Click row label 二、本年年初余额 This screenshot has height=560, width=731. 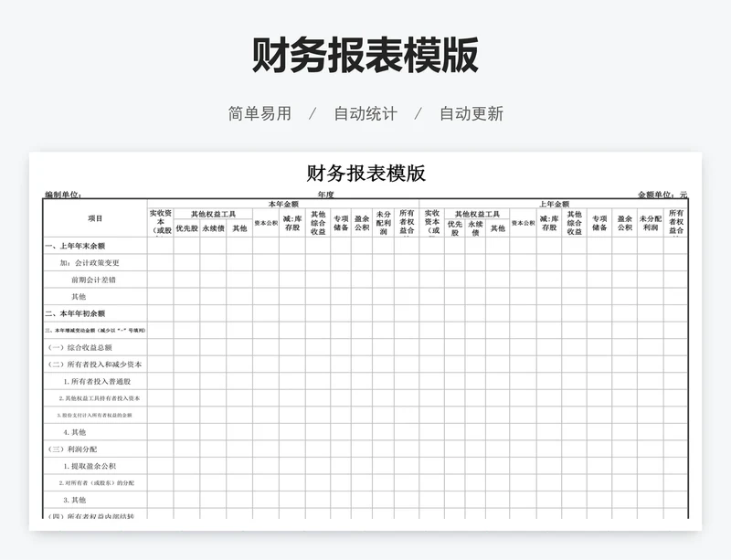75,314
